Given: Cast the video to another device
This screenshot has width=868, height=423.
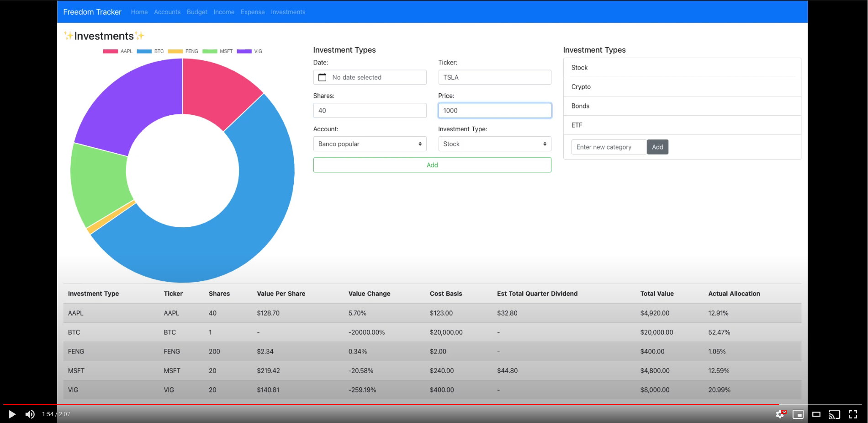Looking at the screenshot, I should click(835, 414).
